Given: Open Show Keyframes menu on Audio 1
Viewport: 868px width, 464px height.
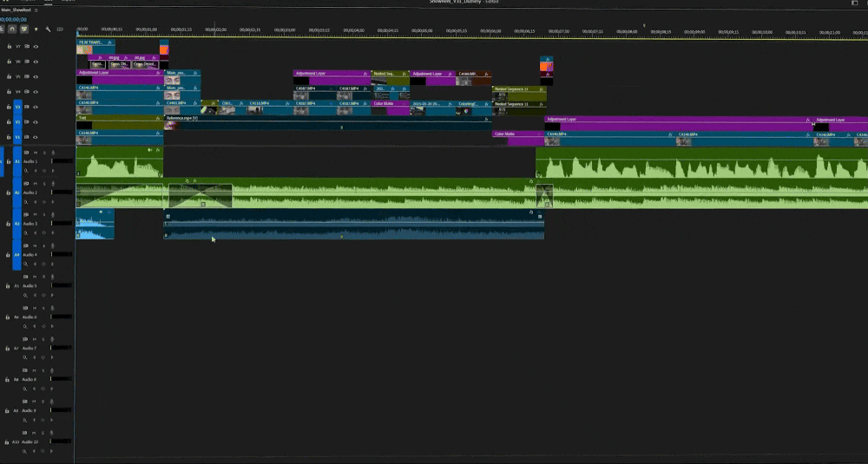Looking at the screenshot, I should (x=25, y=171).
